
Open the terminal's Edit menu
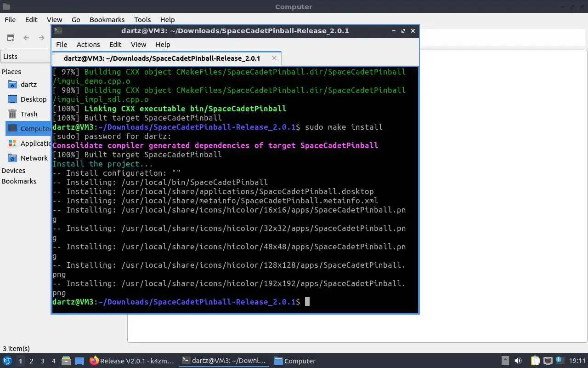point(115,45)
